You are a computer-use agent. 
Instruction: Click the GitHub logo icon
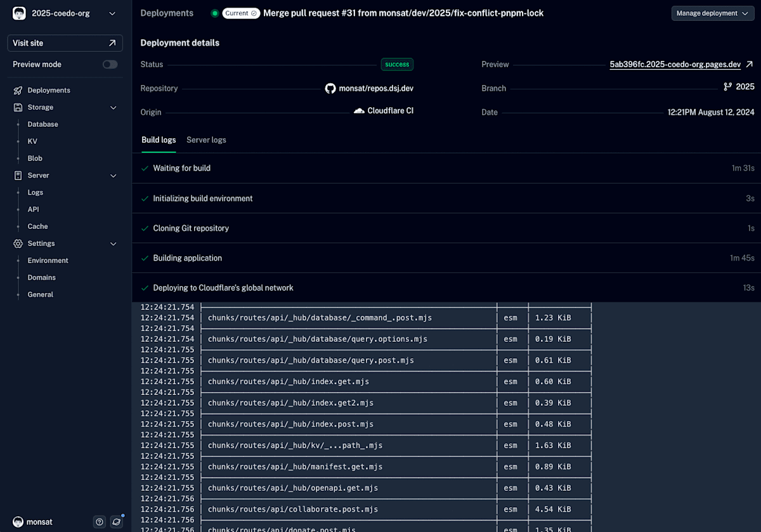[330, 89]
